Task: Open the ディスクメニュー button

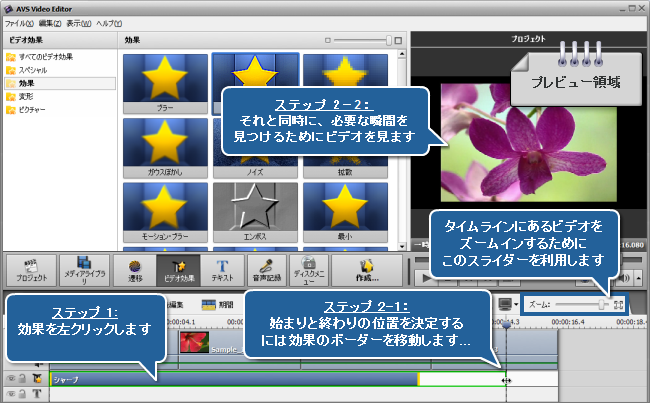Action: (x=309, y=270)
